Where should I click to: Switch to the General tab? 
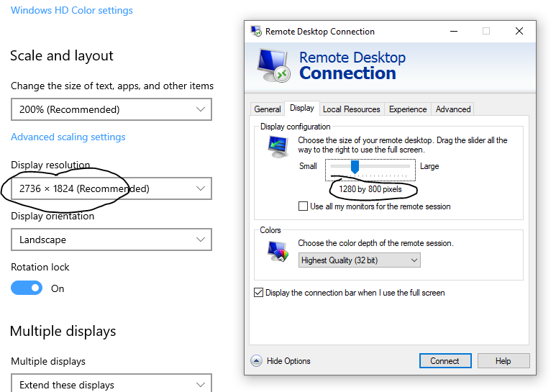click(x=268, y=109)
